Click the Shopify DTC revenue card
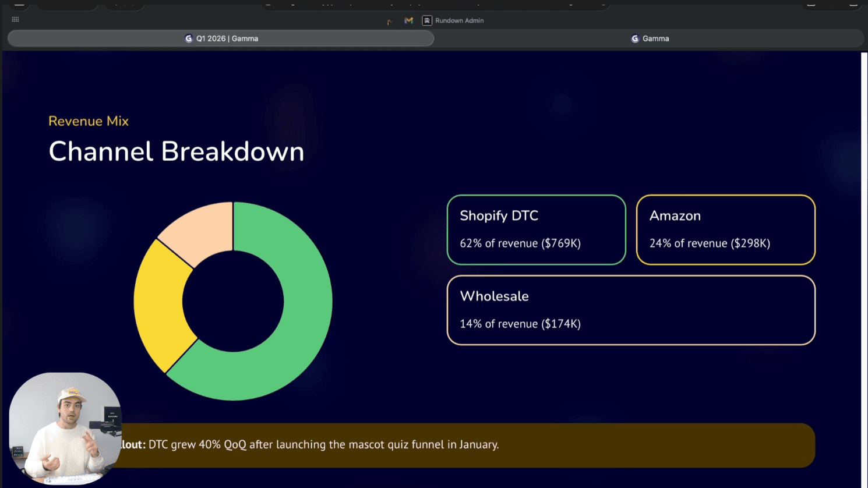 coord(536,229)
